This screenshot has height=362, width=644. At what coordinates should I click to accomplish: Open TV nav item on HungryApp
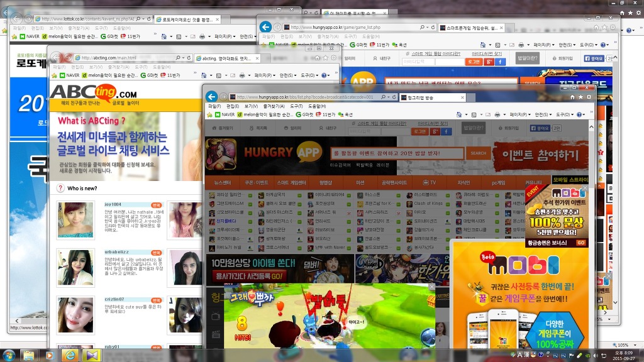(x=430, y=182)
